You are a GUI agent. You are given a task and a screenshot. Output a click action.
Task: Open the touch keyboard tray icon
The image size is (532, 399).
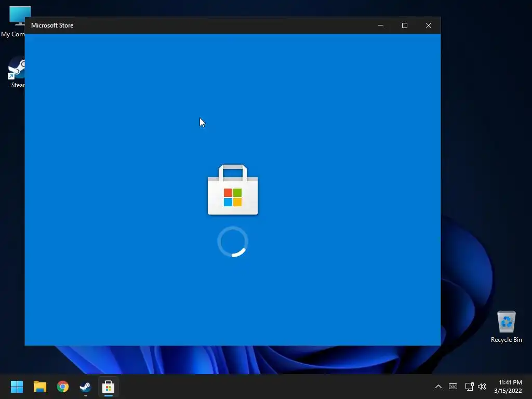pos(453,387)
